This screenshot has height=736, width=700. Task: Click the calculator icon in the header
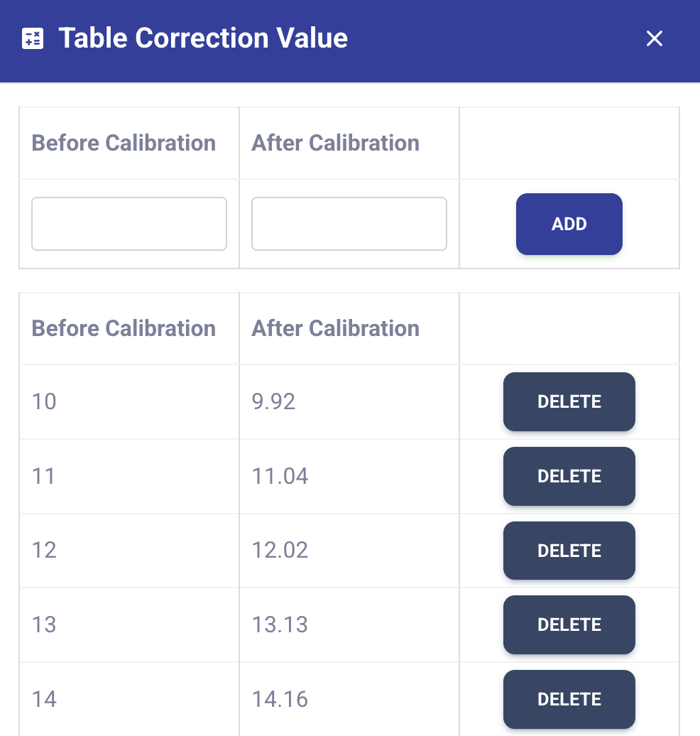pyautogui.click(x=33, y=38)
